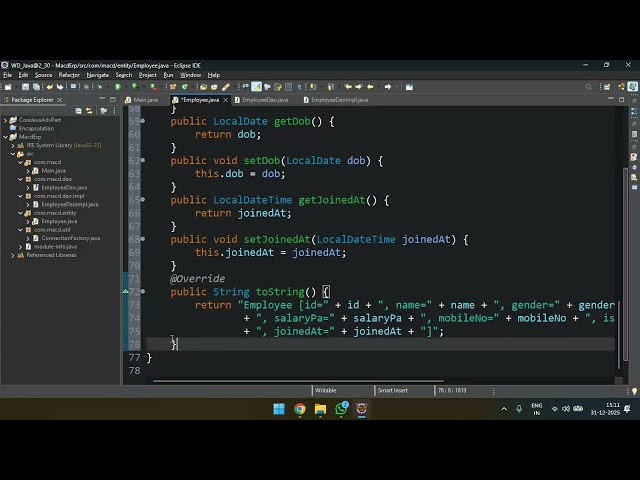Collapse toString method fold marker at line 72

tap(143, 291)
